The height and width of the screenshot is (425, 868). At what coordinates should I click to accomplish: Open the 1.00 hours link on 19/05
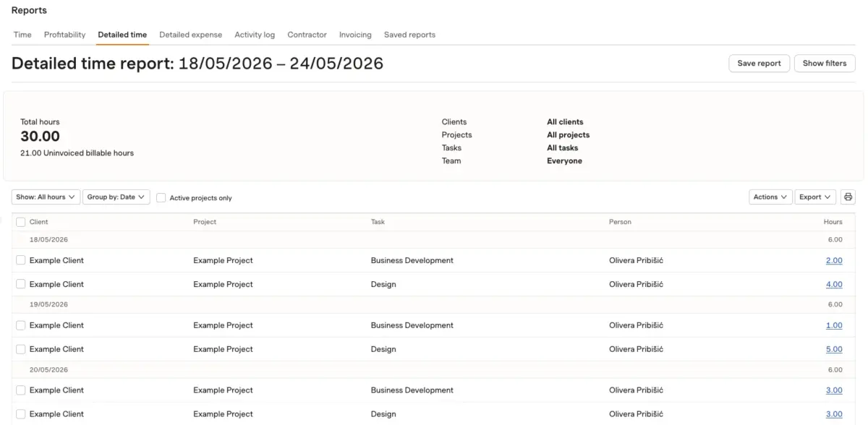click(834, 325)
